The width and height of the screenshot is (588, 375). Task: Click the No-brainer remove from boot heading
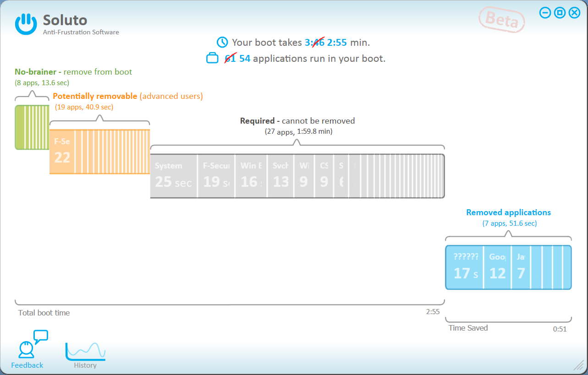click(x=73, y=72)
